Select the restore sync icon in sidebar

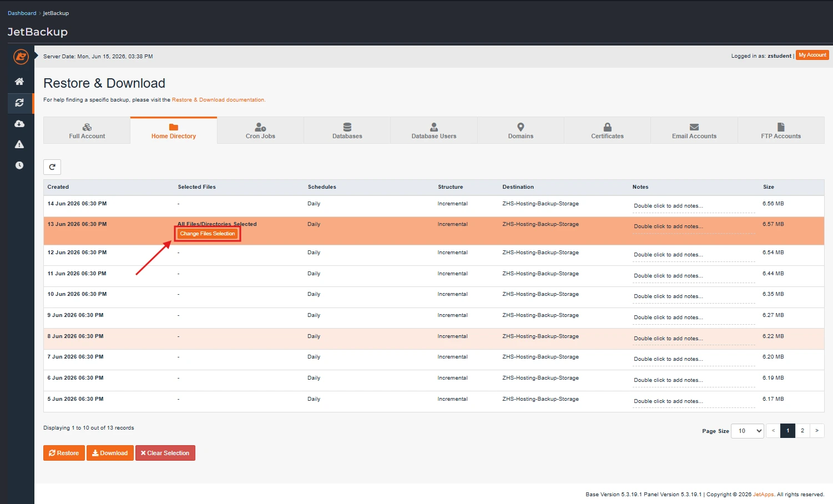tap(19, 103)
